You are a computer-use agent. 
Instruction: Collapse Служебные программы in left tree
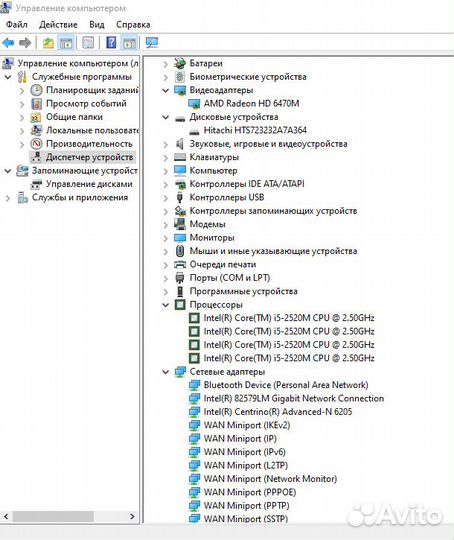(x=8, y=77)
